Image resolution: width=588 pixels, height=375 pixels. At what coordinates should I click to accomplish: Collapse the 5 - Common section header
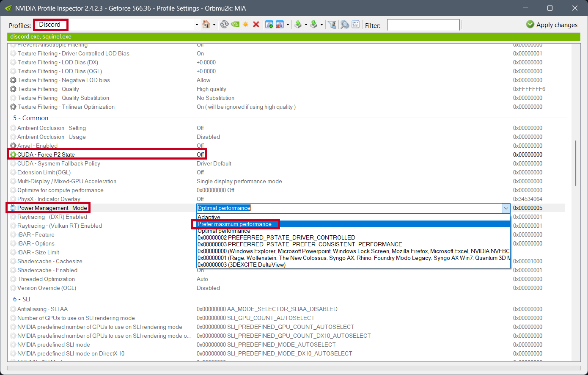30,118
